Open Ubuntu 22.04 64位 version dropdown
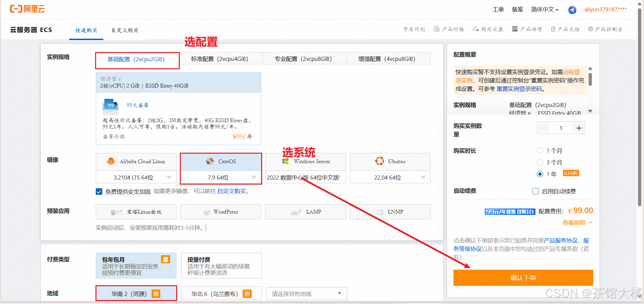The image size is (644, 304). click(x=390, y=177)
